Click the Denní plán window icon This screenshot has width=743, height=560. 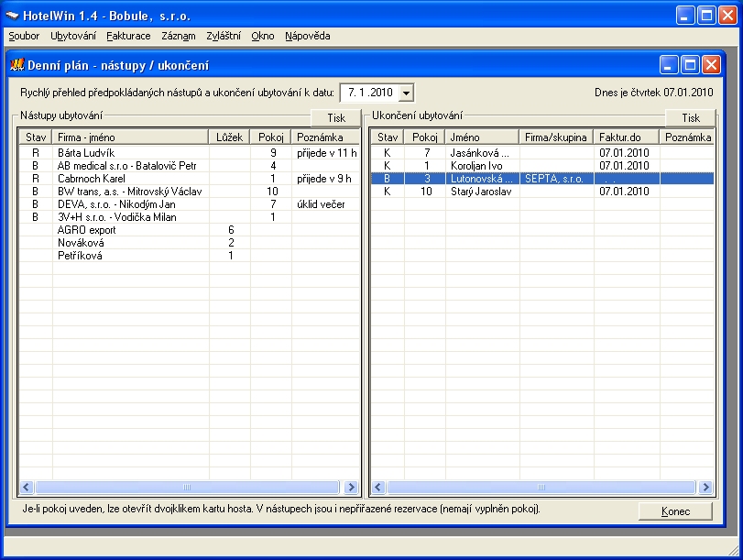[16, 65]
